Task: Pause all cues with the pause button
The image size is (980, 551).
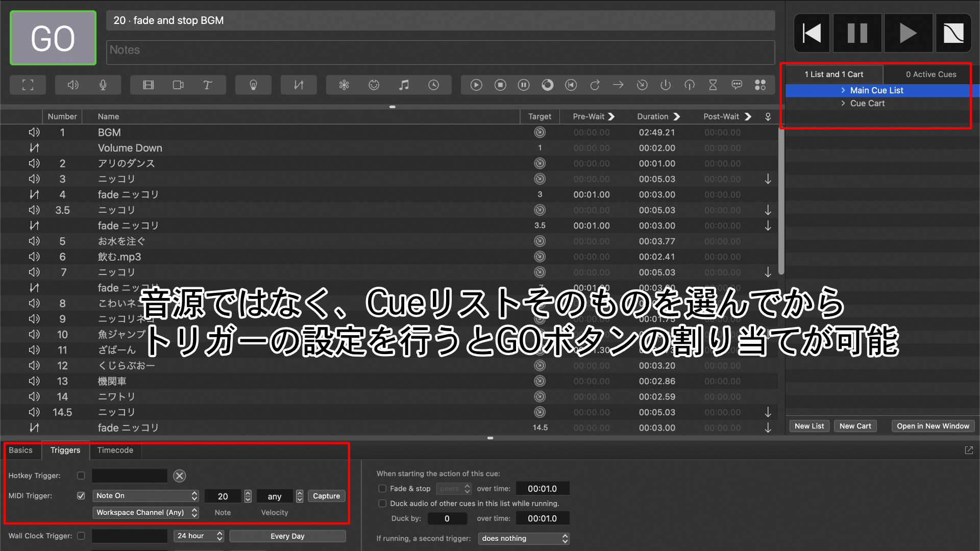Action: (x=857, y=34)
